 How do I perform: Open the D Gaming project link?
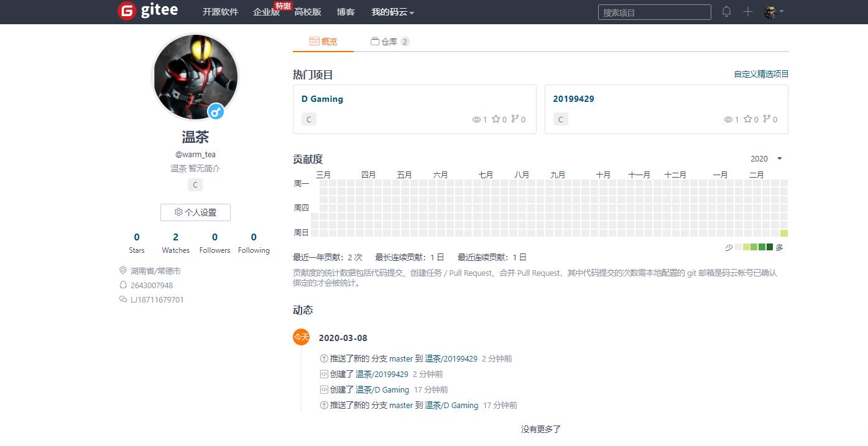pyautogui.click(x=322, y=99)
